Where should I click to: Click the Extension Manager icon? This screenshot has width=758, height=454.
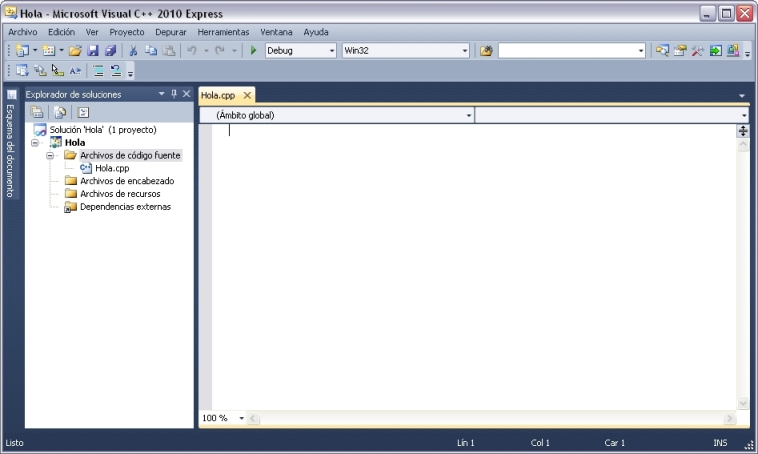click(733, 50)
